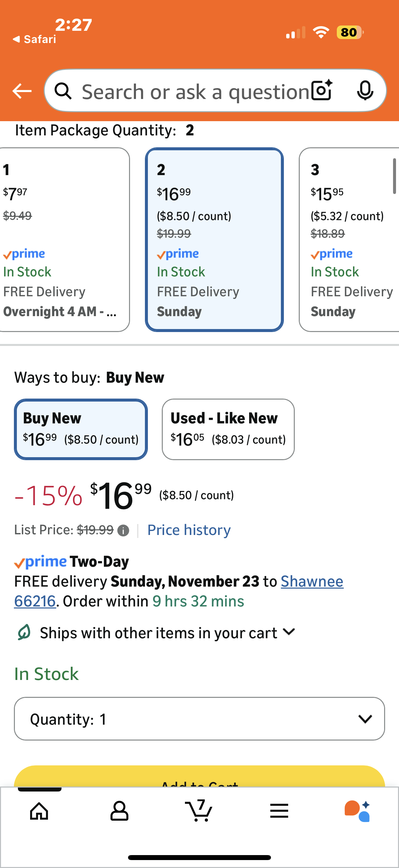Viewport: 399px width, 868px height.
Task: Open camera lens search icon
Action: click(x=322, y=91)
